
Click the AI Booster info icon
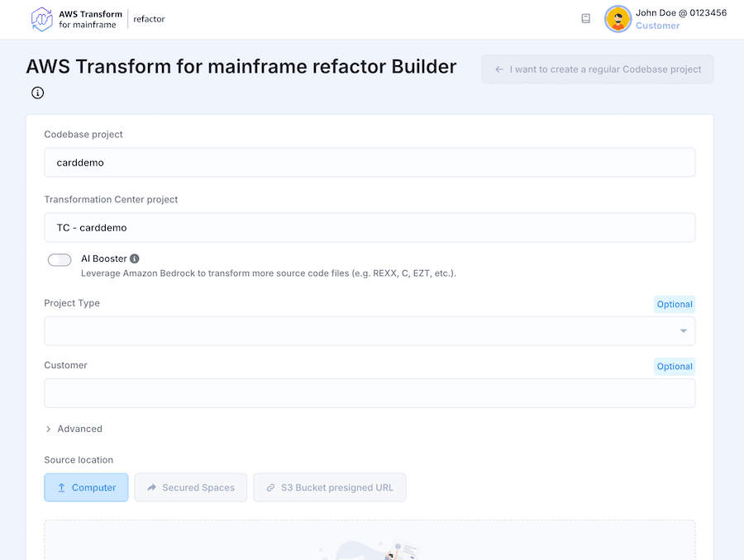pos(135,259)
